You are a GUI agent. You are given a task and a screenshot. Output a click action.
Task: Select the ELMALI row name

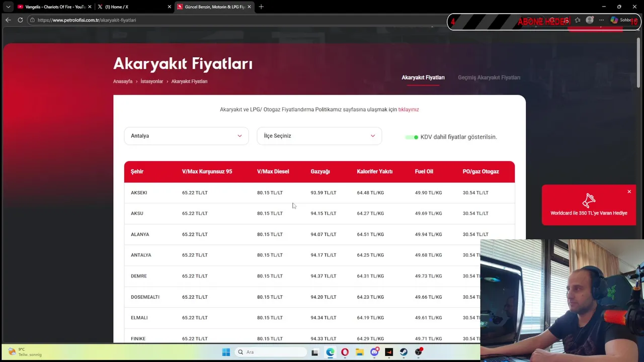[x=139, y=318]
